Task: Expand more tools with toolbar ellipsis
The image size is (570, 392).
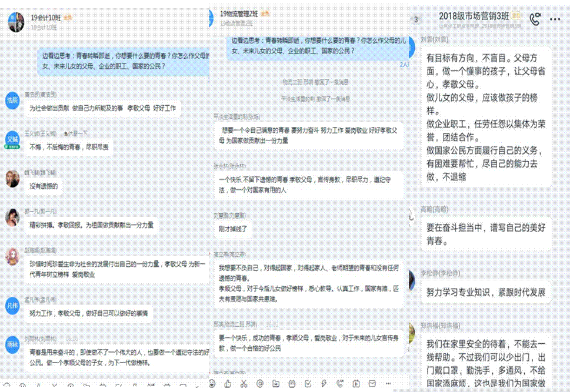Action: pyautogui.click(x=388, y=384)
